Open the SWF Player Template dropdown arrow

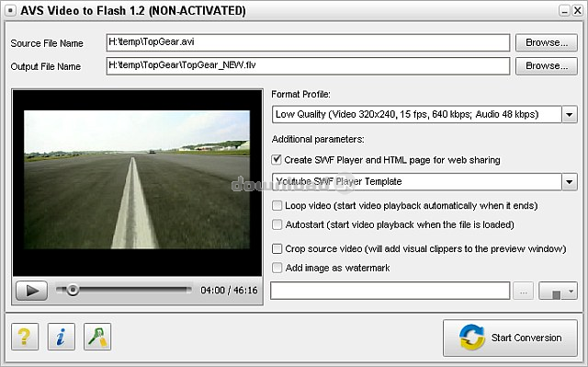(570, 182)
